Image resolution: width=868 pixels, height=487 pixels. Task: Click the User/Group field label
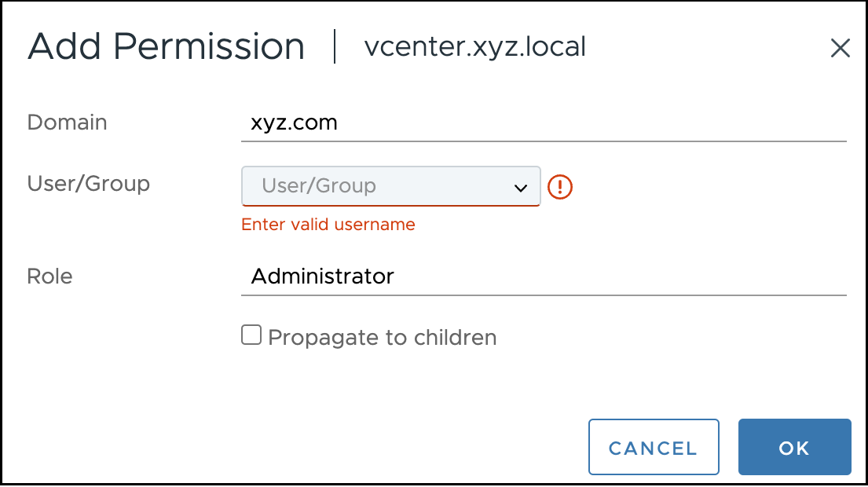[x=88, y=184]
